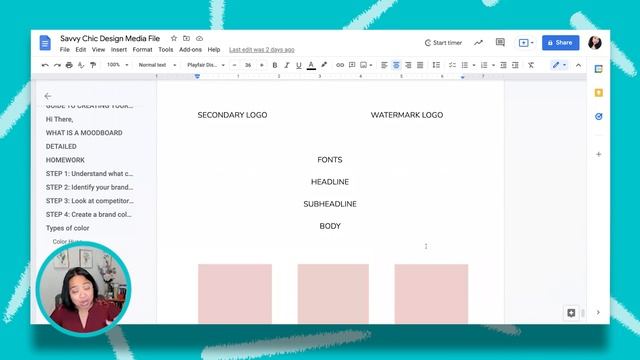Go to HOMEWORK heading in outline
This screenshot has height=360, width=640.
(65, 160)
